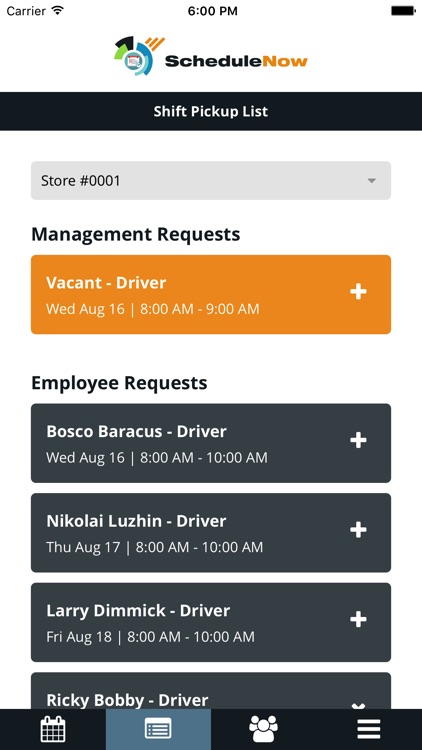Click the battery indicator in status bar
The height and width of the screenshot is (750, 422).
point(403,11)
